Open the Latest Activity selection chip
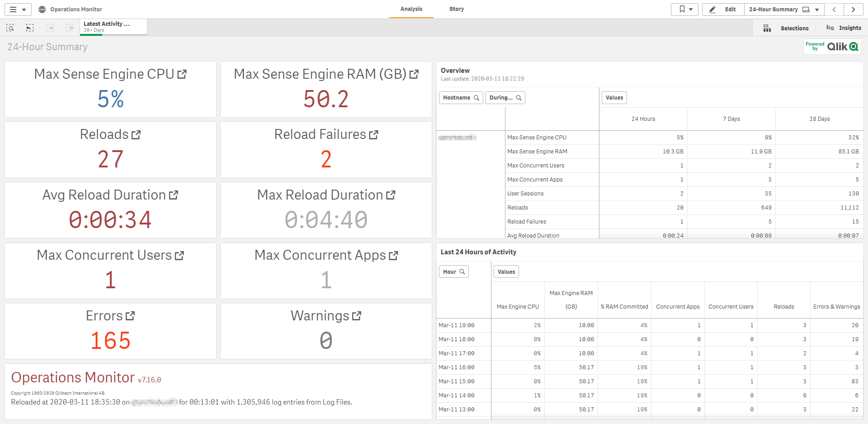 click(x=113, y=27)
